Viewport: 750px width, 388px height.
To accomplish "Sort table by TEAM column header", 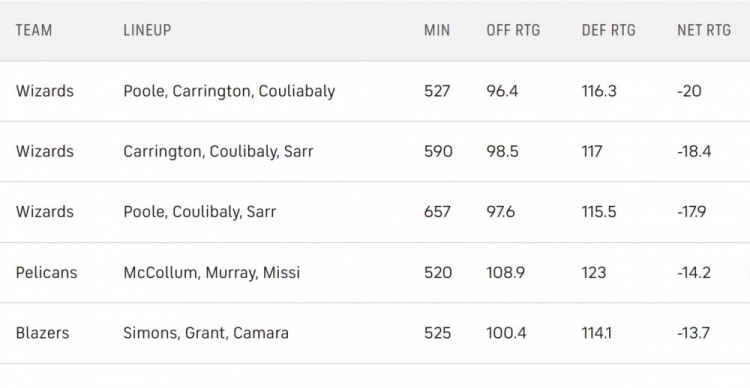I will pyautogui.click(x=33, y=30).
